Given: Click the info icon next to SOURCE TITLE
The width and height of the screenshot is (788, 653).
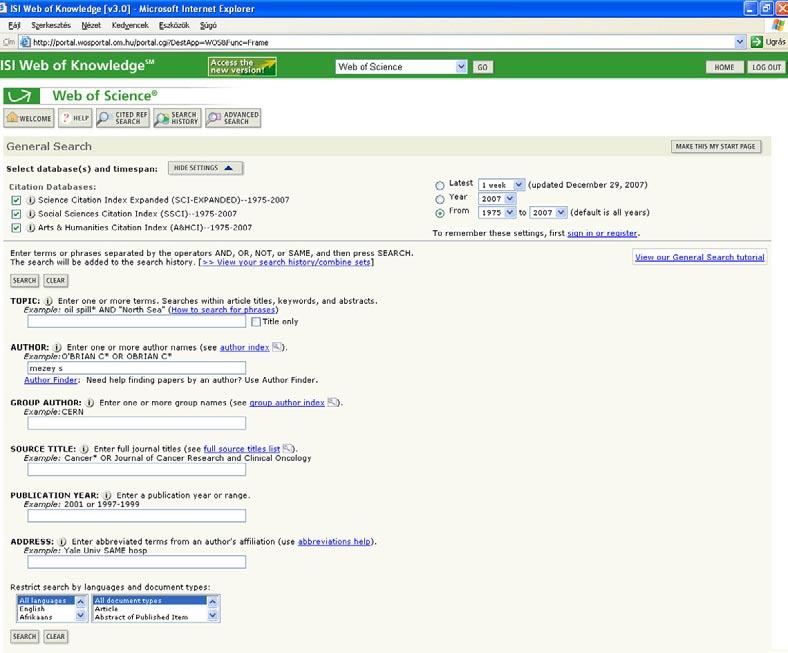Looking at the screenshot, I should pyautogui.click(x=84, y=449).
